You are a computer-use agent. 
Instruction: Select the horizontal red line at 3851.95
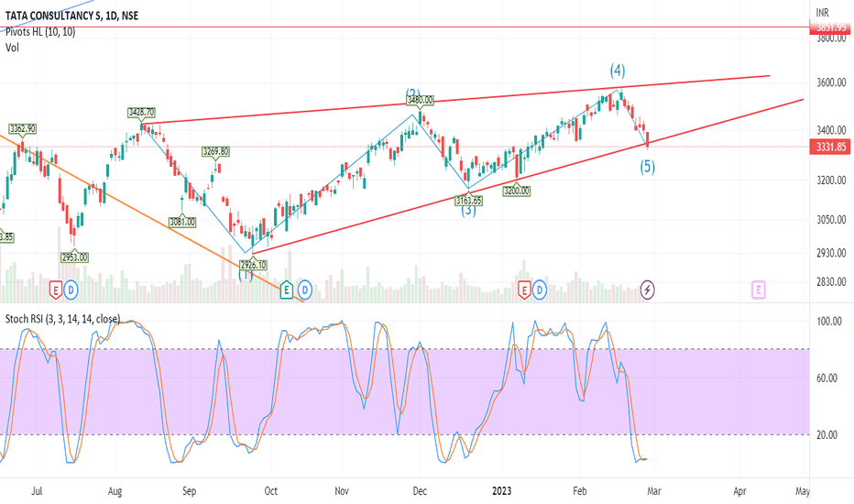click(x=405, y=27)
